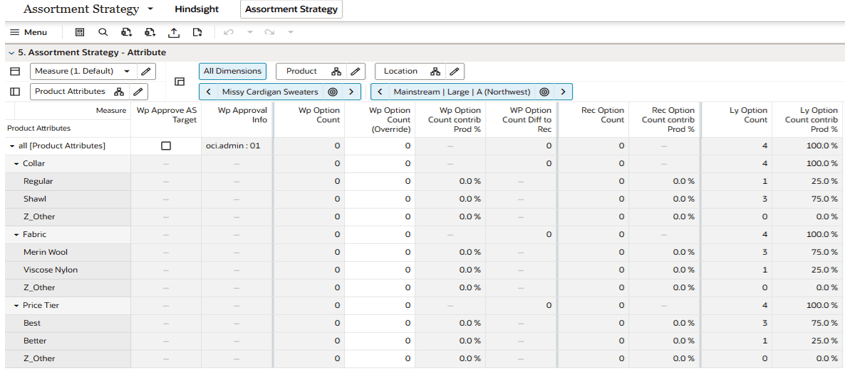Click the oci.admin : 01 approval info cell
Screen dimensions: 845x370
pyautogui.click(x=237, y=146)
